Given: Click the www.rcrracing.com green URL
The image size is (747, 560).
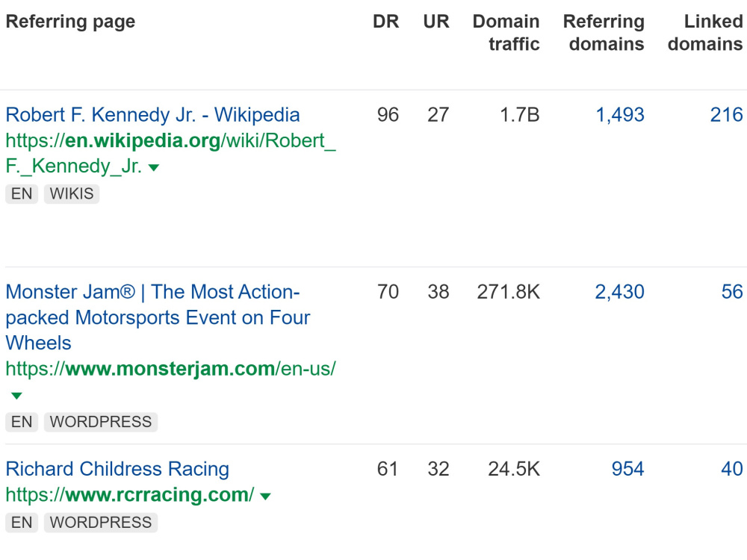Looking at the screenshot, I should [129, 495].
